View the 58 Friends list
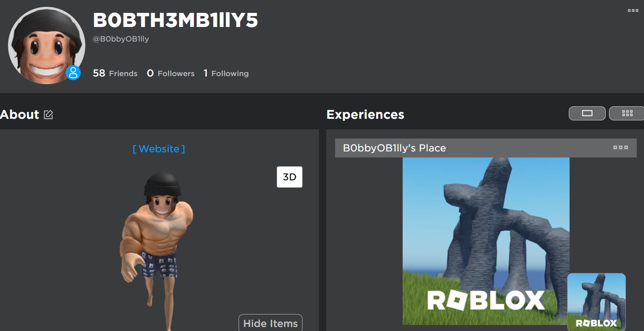The height and width of the screenshot is (331, 644). point(115,73)
